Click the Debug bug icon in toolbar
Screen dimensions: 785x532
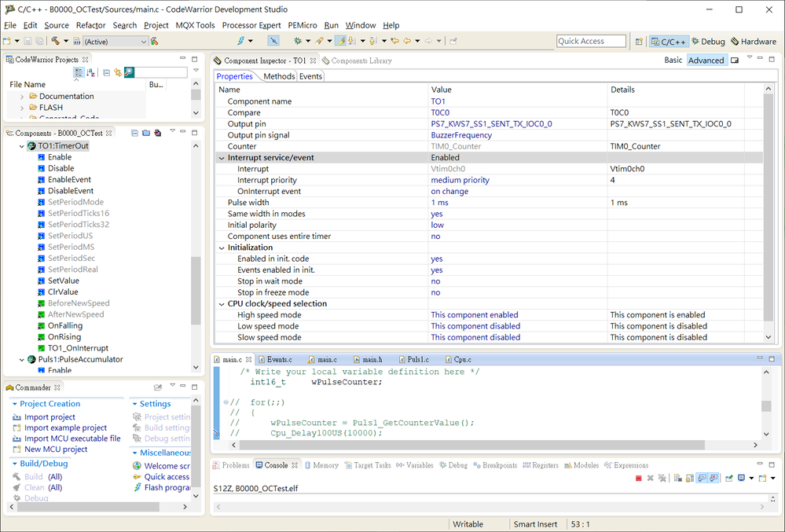298,41
